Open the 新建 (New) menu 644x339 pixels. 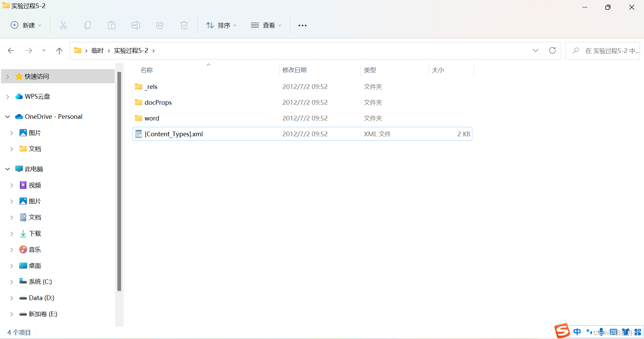point(26,25)
